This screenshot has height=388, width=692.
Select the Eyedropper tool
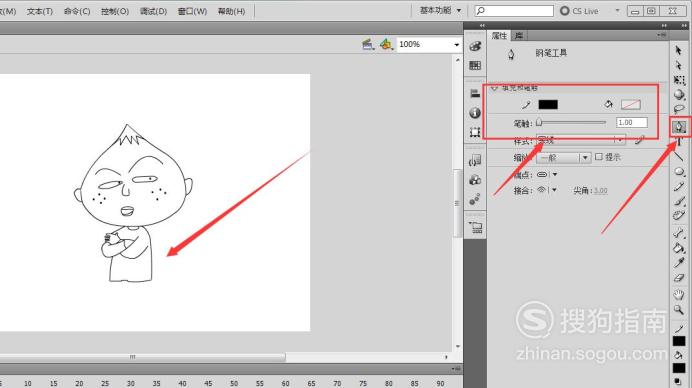679,263
